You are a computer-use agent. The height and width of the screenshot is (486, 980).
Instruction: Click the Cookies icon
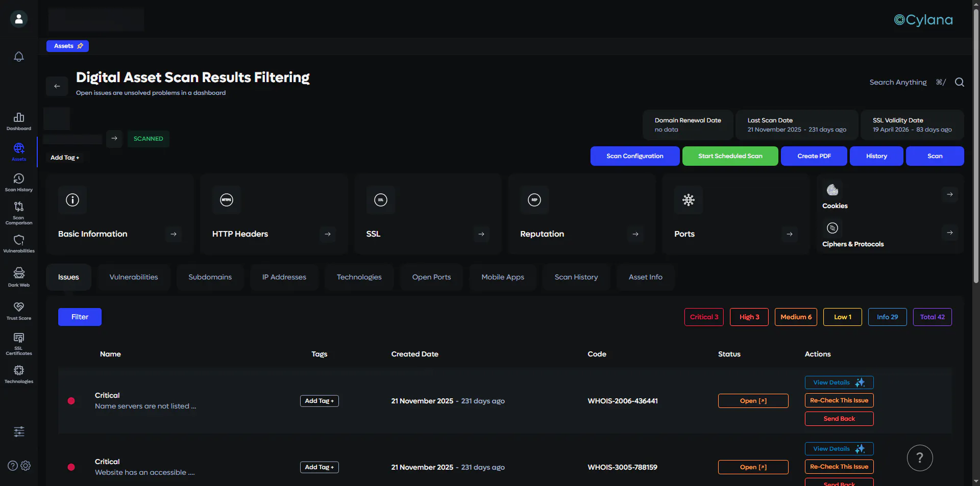click(832, 190)
